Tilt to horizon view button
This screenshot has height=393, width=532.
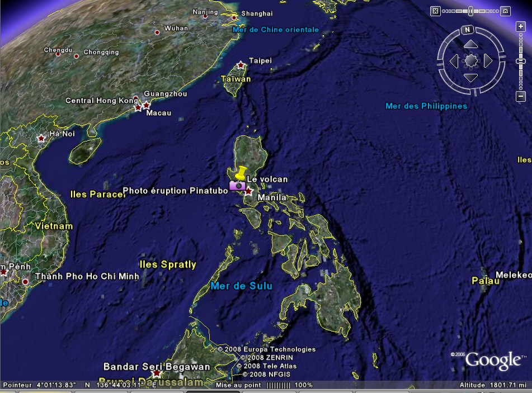[x=506, y=11]
